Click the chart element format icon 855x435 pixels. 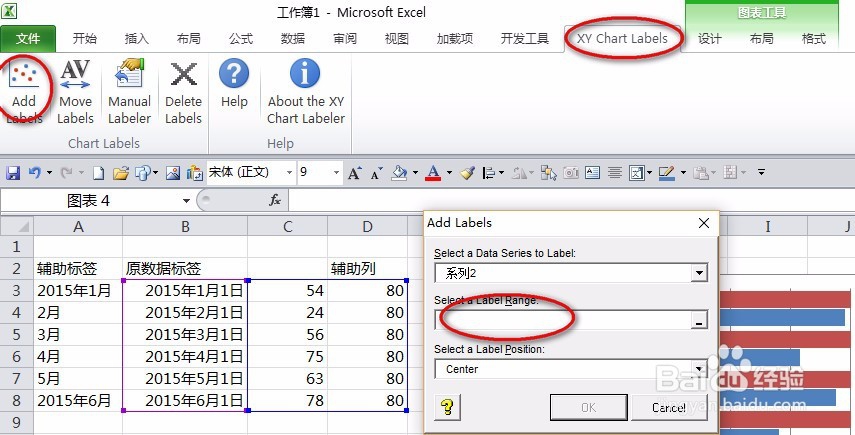click(x=636, y=173)
